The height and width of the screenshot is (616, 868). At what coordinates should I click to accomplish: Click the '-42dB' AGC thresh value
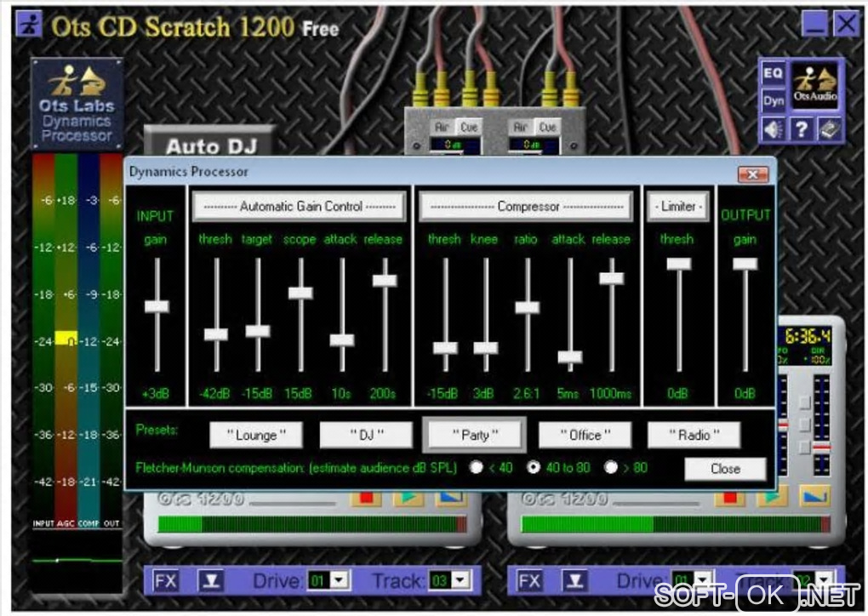214,394
